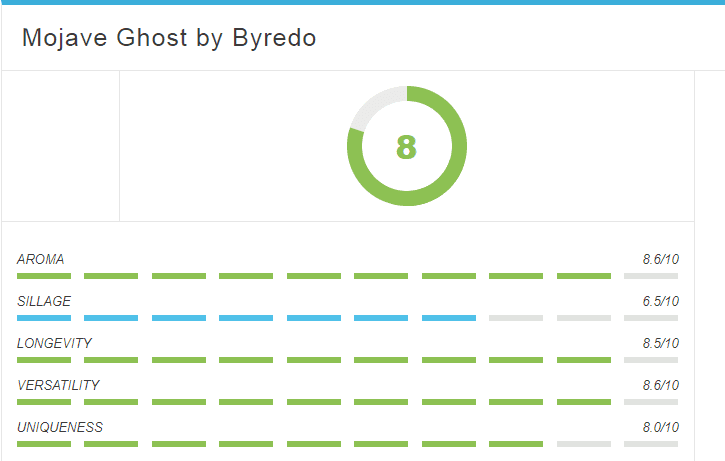The width and height of the screenshot is (725, 461).
Task: Click the overall score 8 donut chart
Action: click(407, 146)
